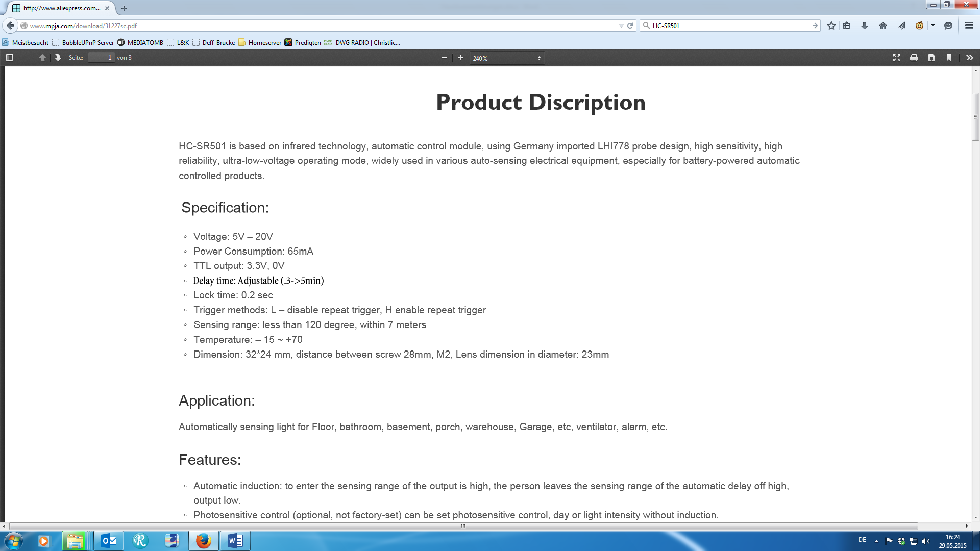
Task: Open the Predigten bookmark
Action: pyautogui.click(x=303, y=42)
